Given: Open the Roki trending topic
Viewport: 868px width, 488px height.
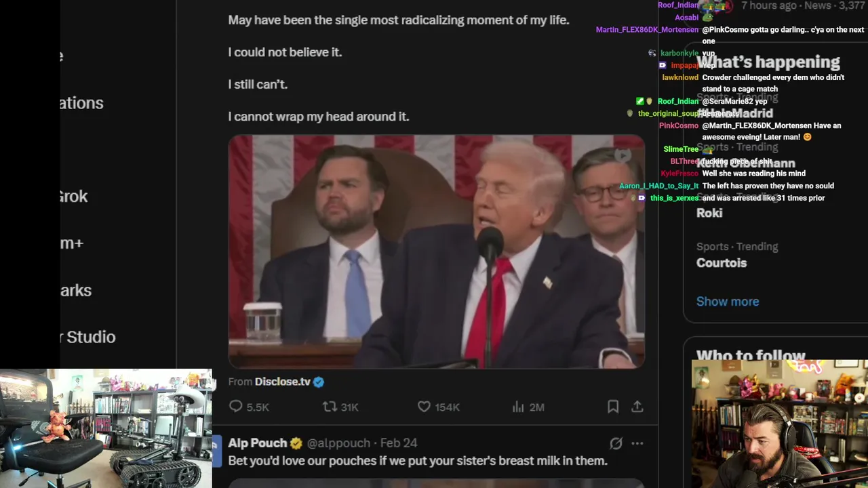Looking at the screenshot, I should [709, 213].
